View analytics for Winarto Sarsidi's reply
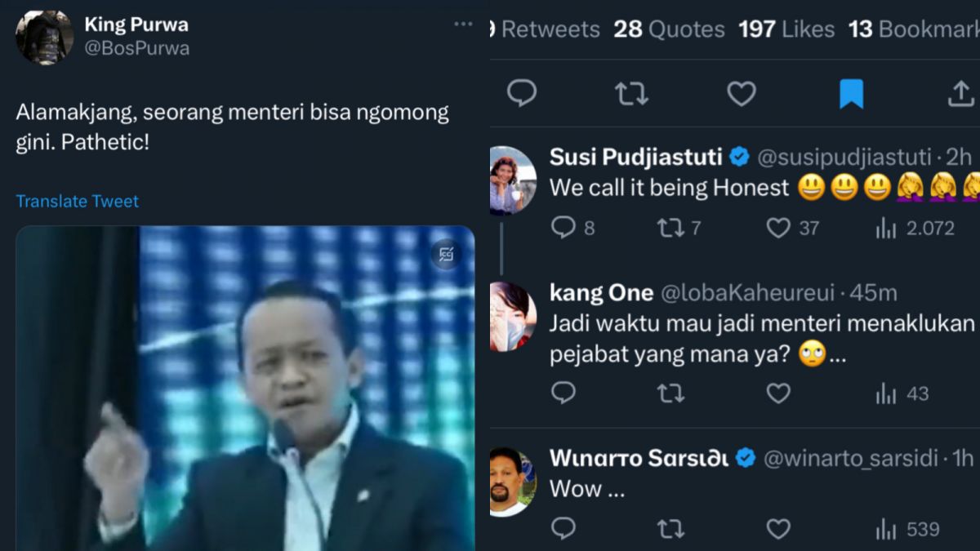Screen dimensions: 980x551 coord(884,528)
